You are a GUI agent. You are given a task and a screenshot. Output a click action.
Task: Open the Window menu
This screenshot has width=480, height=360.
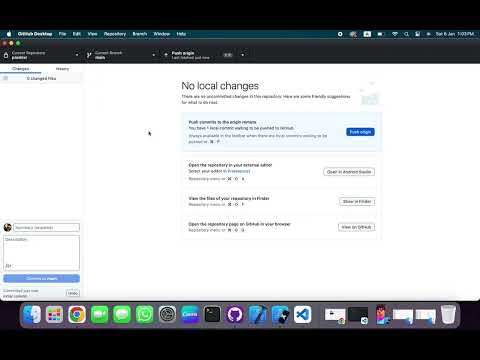point(162,34)
